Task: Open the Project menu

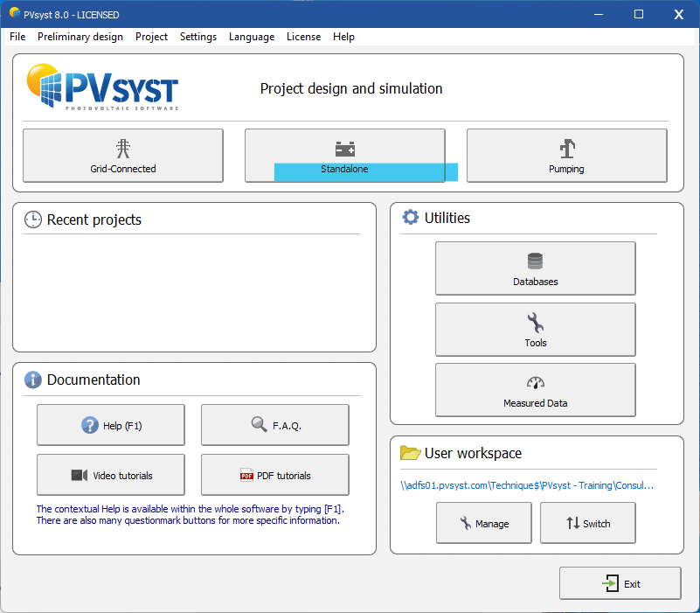Action: pos(151,37)
